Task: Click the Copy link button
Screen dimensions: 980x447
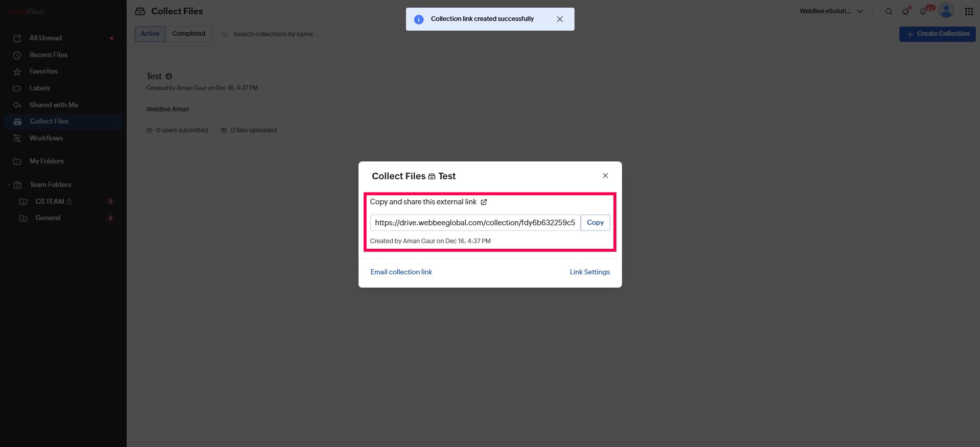Action: pos(595,223)
